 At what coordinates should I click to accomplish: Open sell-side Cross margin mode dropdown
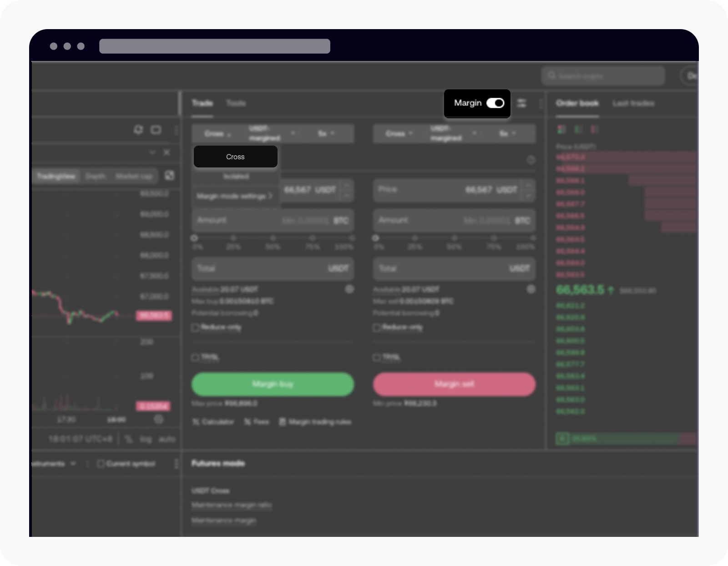click(399, 134)
